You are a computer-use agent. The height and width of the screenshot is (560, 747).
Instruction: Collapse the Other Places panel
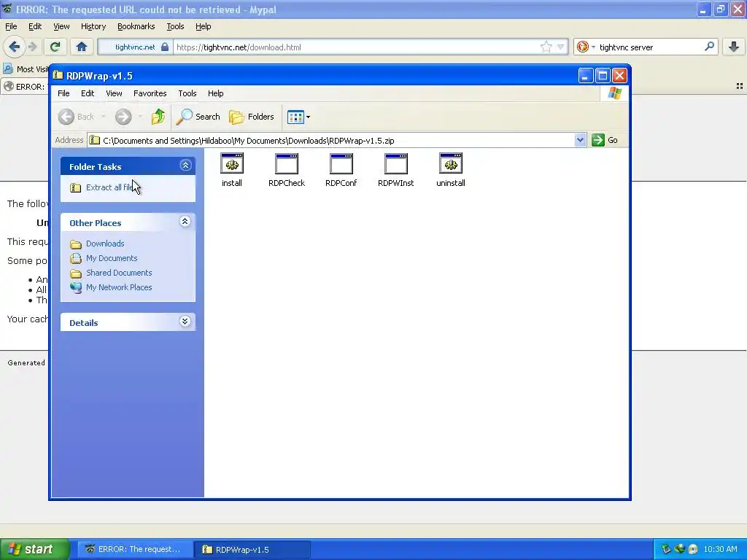coord(185,222)
